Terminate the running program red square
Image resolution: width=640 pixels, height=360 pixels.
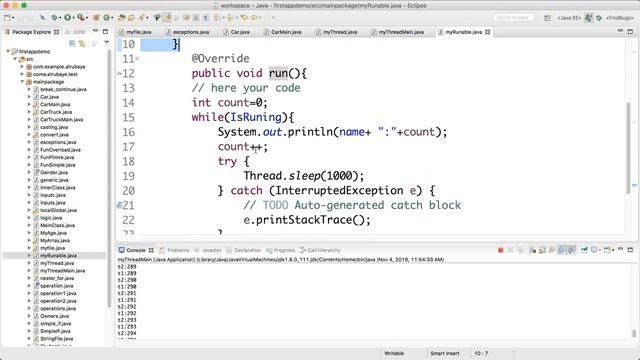(500, 250)
